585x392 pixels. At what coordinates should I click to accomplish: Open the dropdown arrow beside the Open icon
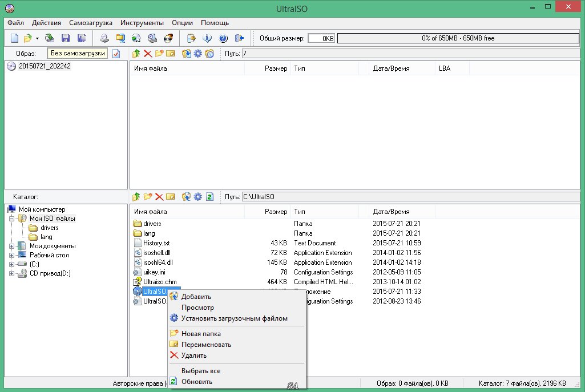click(x=37, y=38)
